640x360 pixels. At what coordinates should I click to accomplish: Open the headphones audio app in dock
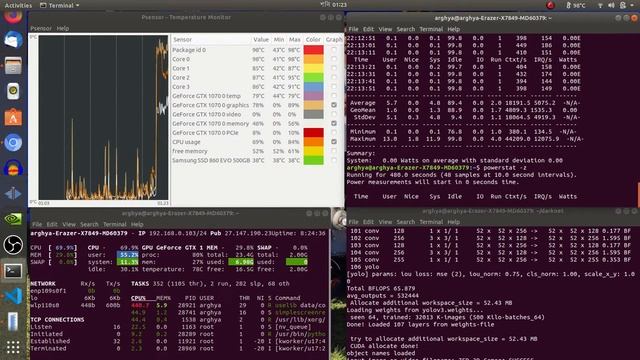[x=13, y=168]
